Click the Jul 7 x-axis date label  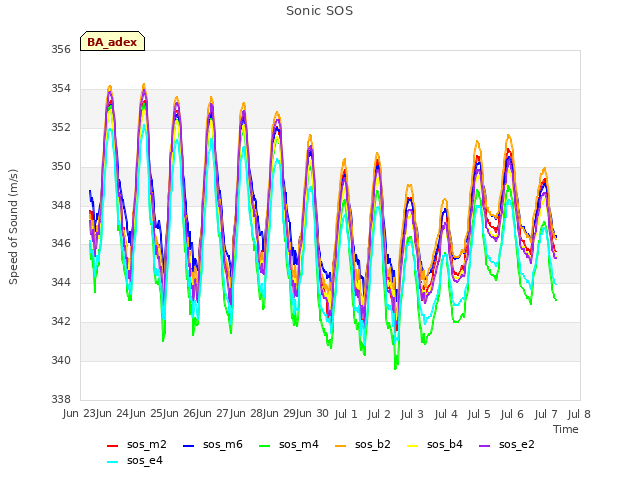(546, 415)
